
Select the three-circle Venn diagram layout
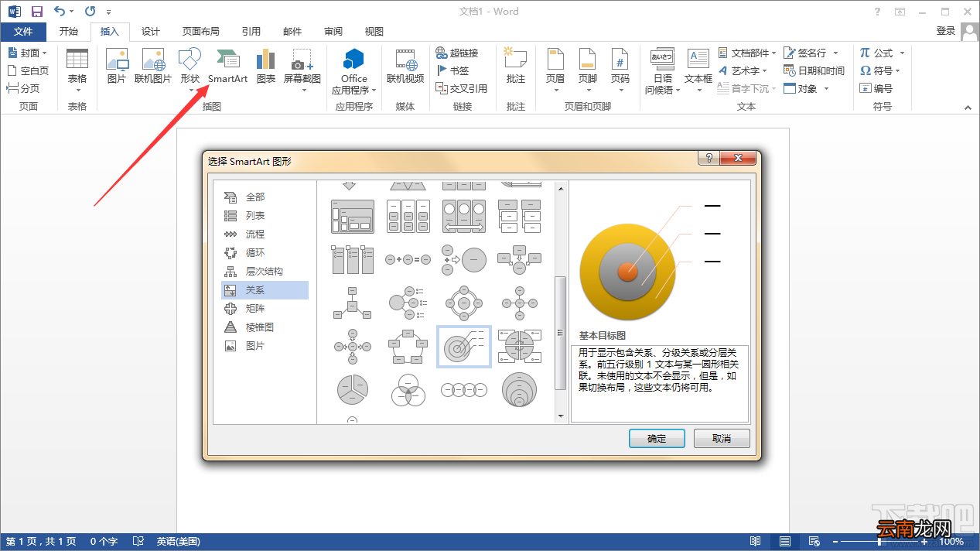(x=408, y=390)
